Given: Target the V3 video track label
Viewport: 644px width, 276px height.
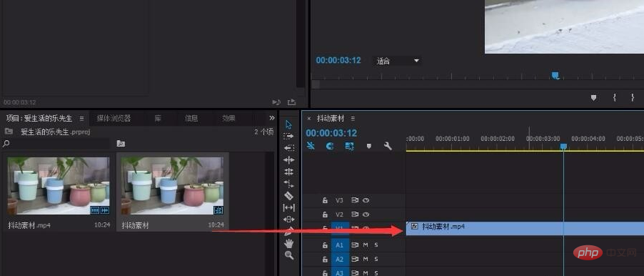Looking at the screenshot, I should [x=339, y=200].
